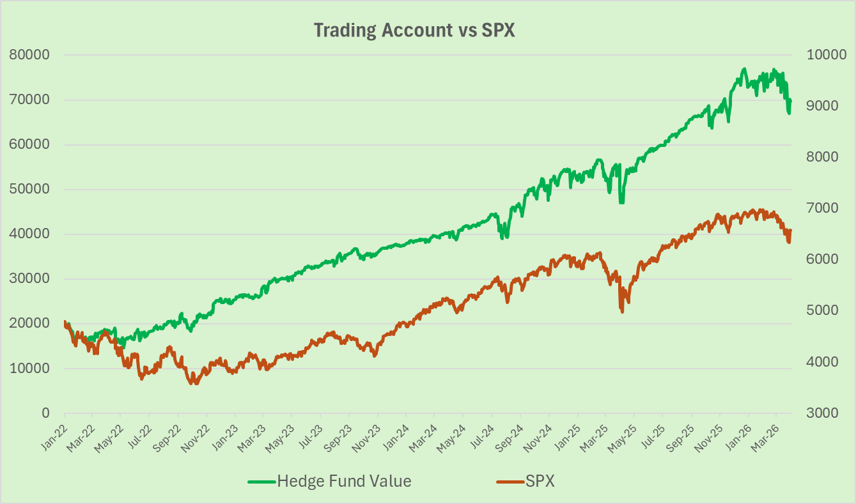Select the 80000 label on left axis
The image size is (856, 504).
click(29, 55)
